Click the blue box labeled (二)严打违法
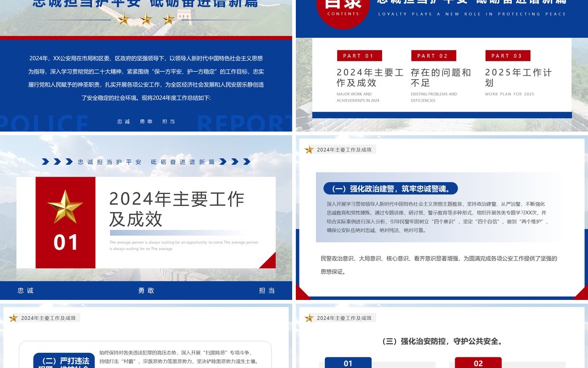The image size is (588, 368). click(64, 361)
